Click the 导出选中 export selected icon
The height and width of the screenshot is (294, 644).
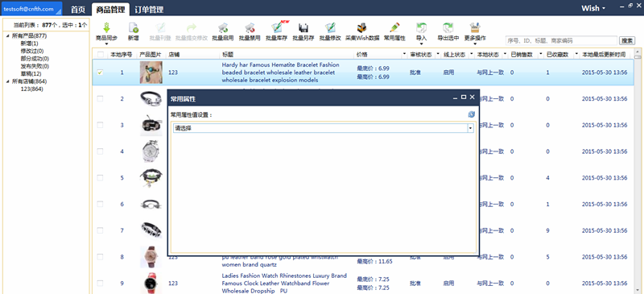click(448, 28)
